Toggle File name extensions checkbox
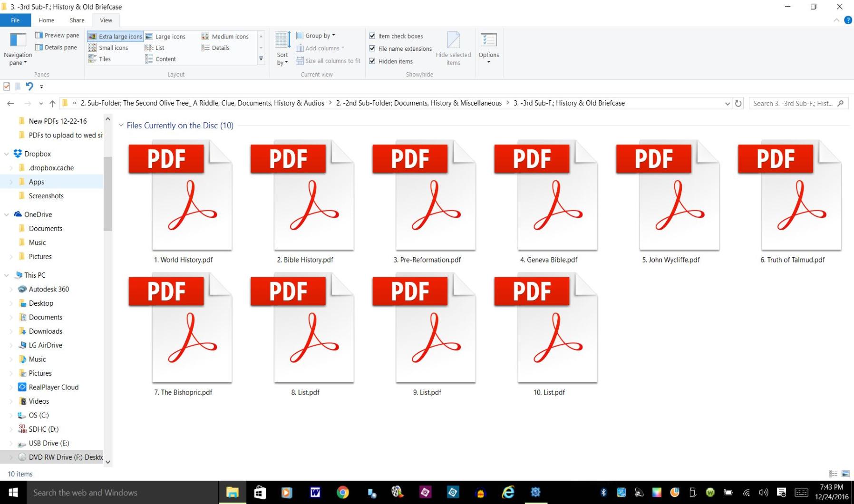 (372, 48)
